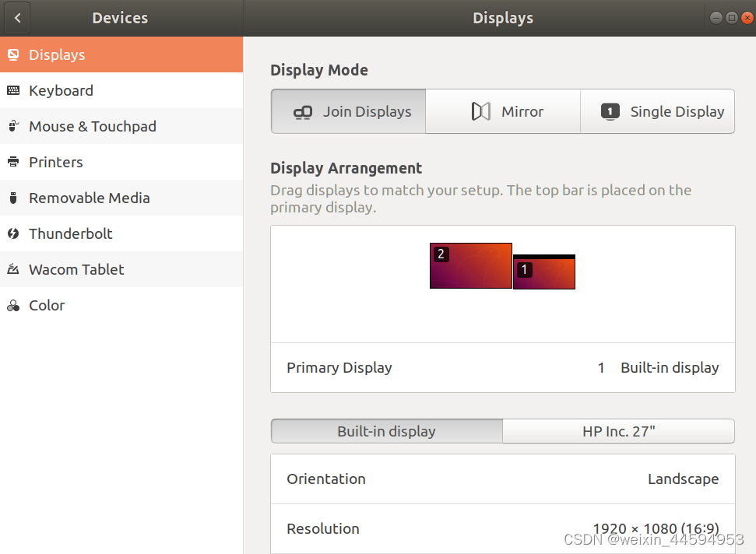Screen dimensions: 756x554
Task: Click the Thunderbolt lightning icon
Action: 13,233
